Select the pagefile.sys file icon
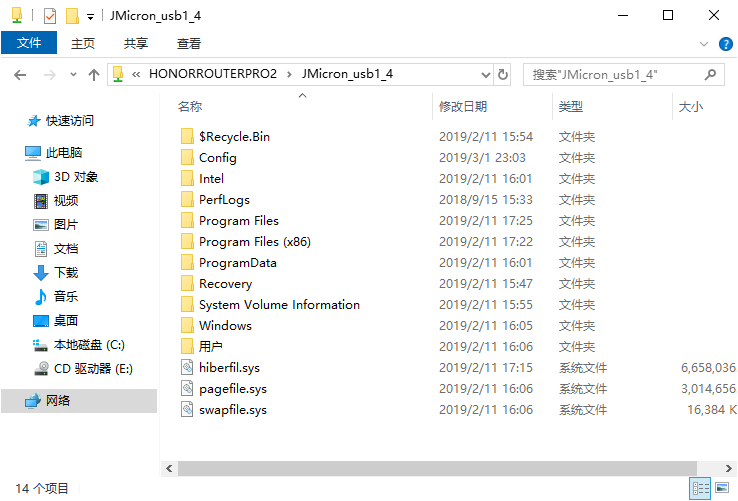The width and height of the screenshot is (738, 501). click(187, 388)
